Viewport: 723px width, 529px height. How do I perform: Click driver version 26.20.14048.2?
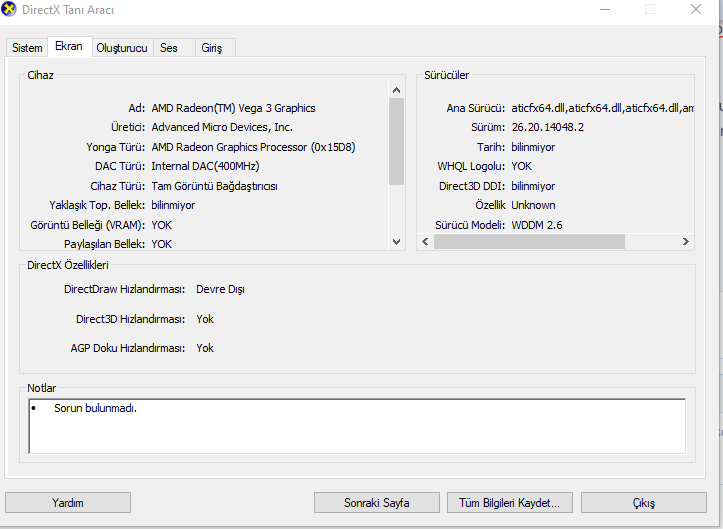547,127
